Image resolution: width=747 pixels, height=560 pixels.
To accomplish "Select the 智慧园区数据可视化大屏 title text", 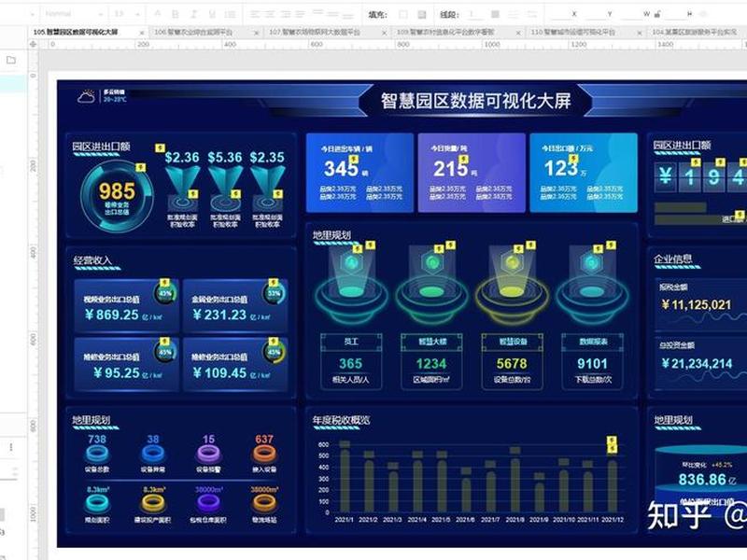I will pyautogui.click(x=475, y=101).
